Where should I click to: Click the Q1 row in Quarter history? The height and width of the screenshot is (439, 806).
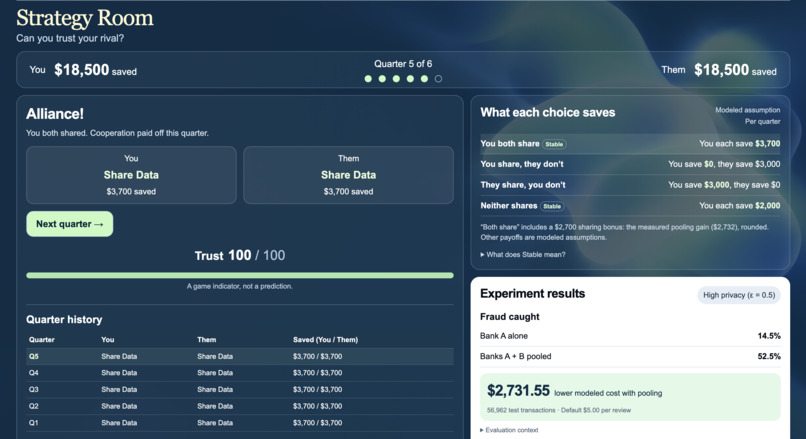point(240,423)
